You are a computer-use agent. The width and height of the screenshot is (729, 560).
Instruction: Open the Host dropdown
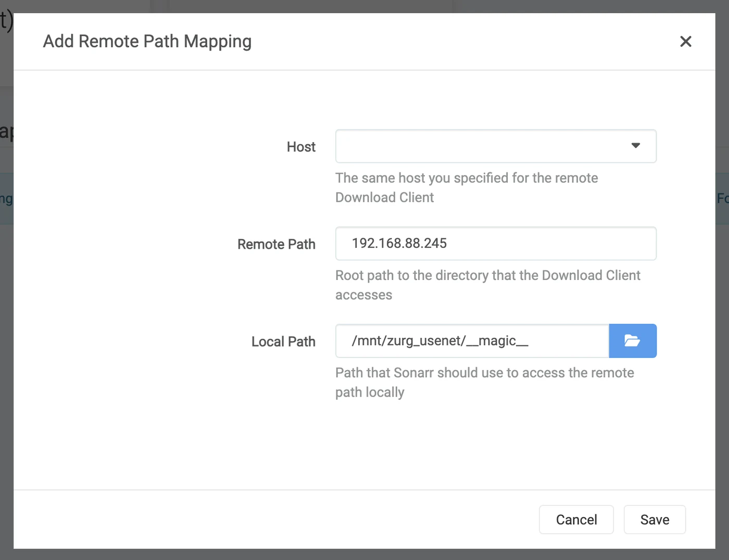click(496, 146)
